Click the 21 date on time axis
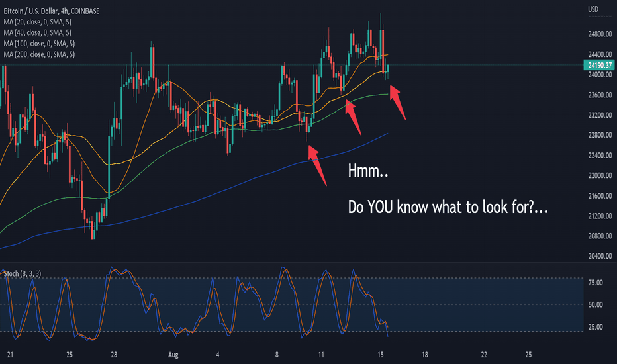 pos(10,355)
